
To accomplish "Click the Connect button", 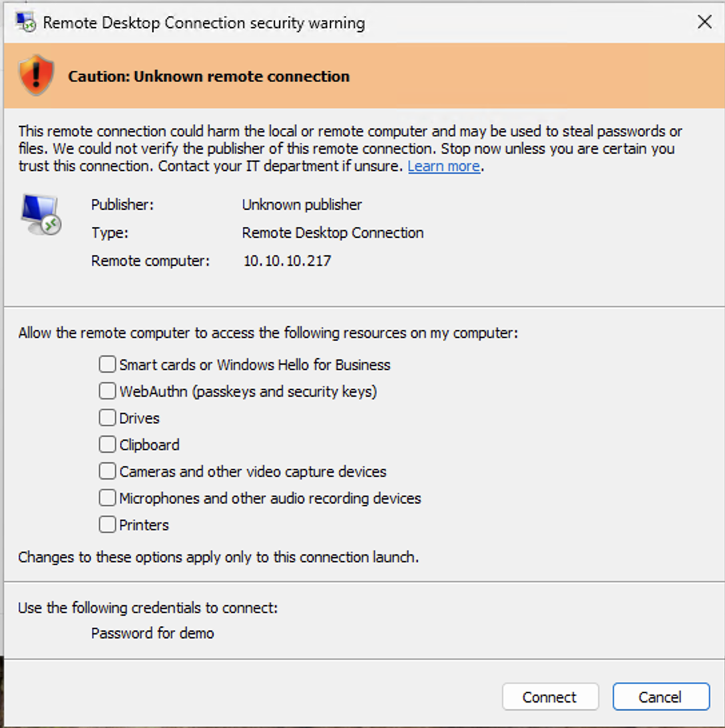I will (550, 697).
